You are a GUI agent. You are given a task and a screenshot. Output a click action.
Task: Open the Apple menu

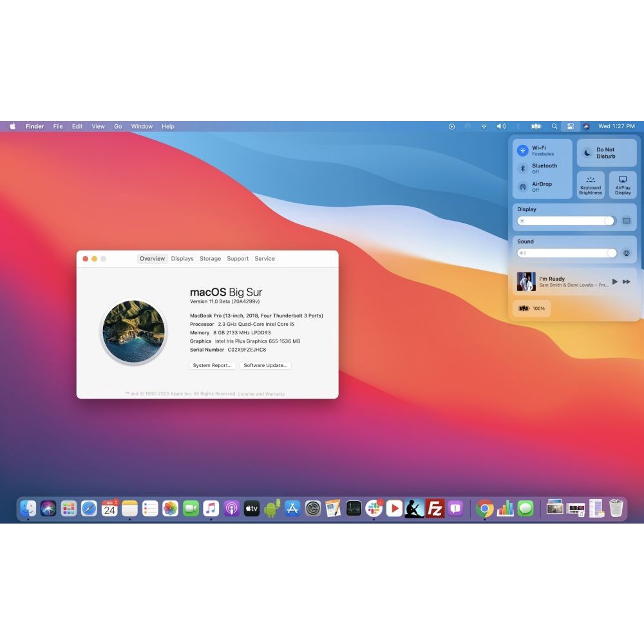pyautogui.click(x=13, y=126)
